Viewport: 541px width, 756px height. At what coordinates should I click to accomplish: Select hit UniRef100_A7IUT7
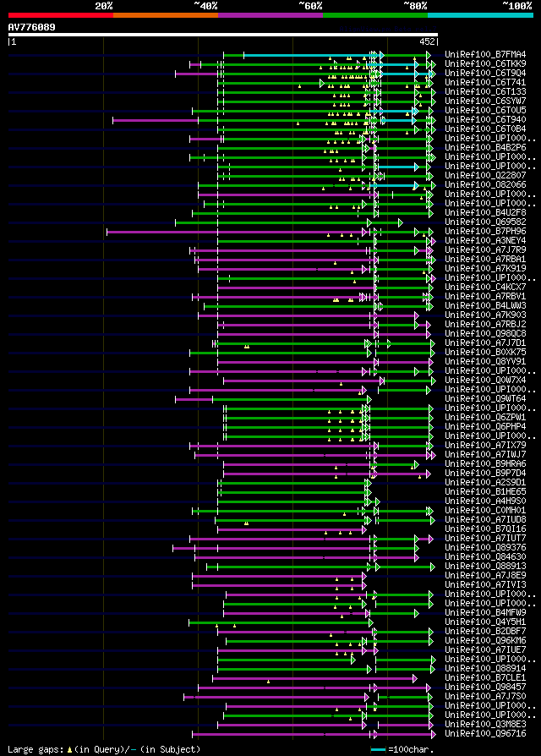tap(485, 539)
